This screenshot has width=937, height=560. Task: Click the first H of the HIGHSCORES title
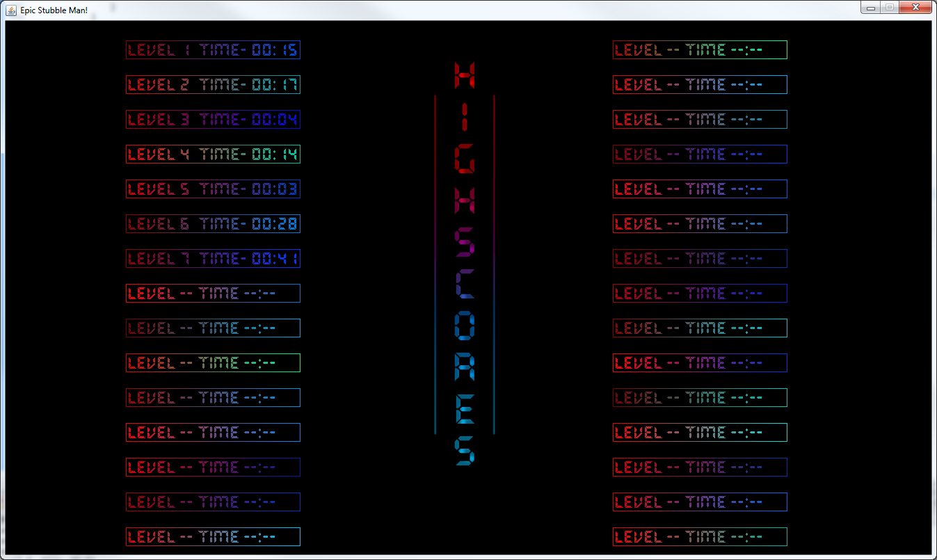point(464,75)
